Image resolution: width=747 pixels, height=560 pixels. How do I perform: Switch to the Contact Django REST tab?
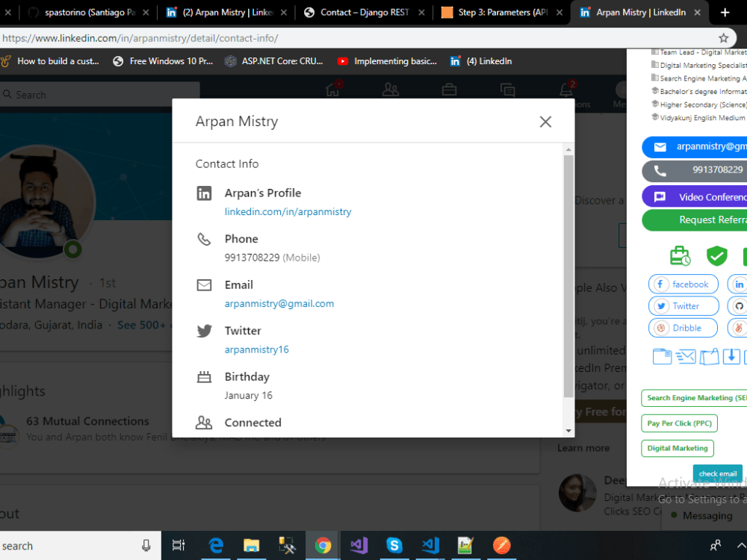(x=364, y=12)
